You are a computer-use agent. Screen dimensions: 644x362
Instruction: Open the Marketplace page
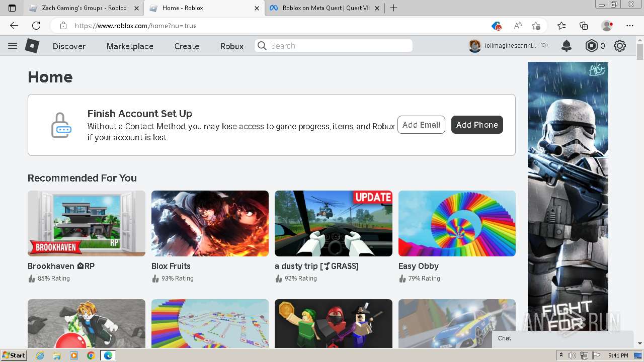coord(130,46)
